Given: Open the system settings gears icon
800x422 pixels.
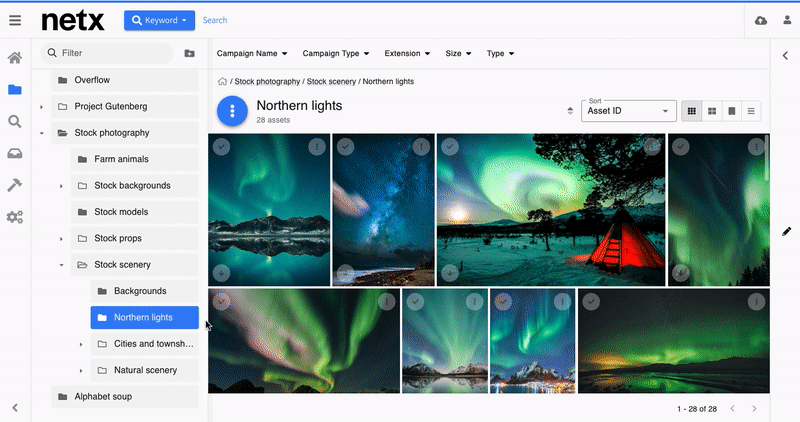Looking at the screenshot, I should click(15, 217).
